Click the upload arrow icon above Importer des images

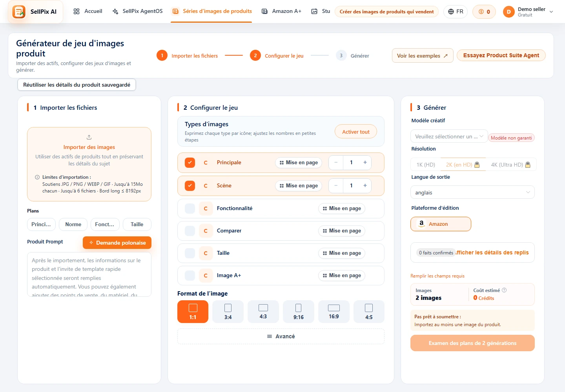(89, 137)
